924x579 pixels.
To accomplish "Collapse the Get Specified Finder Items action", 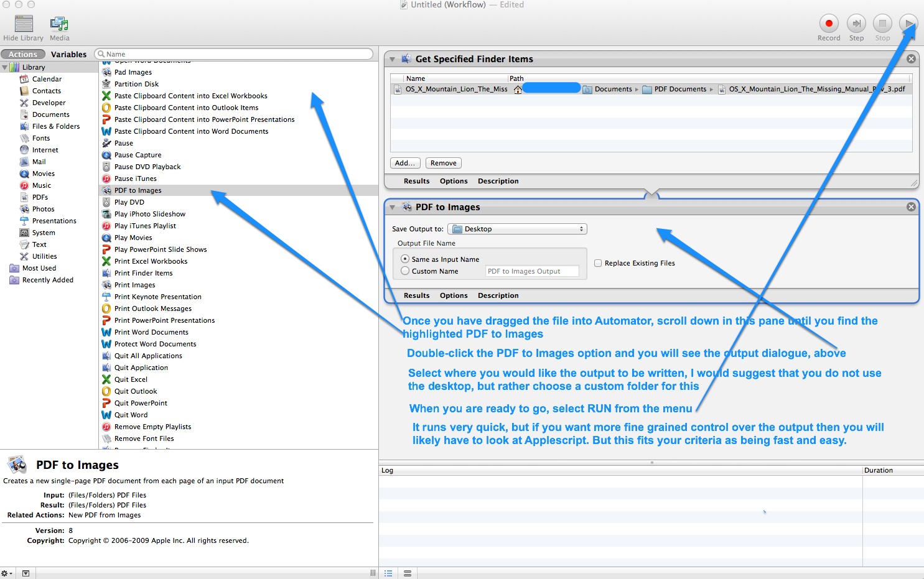I will (x=393, y=59).
